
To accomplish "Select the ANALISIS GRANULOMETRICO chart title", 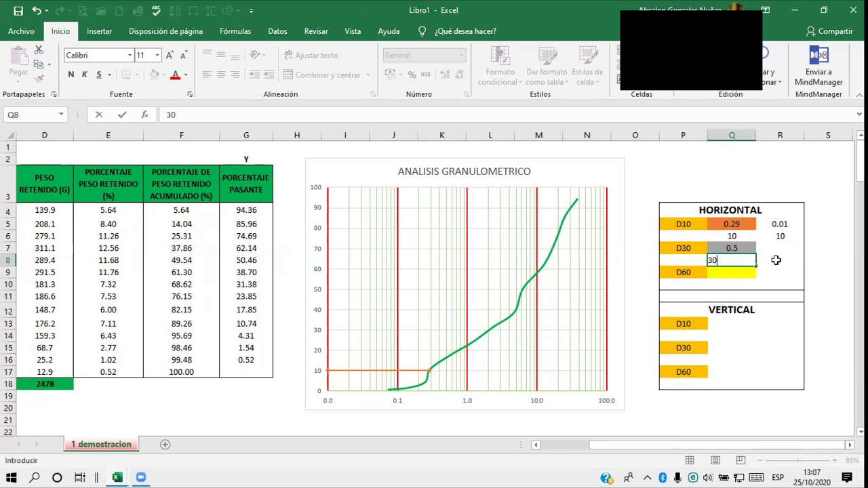I will 465,171.
